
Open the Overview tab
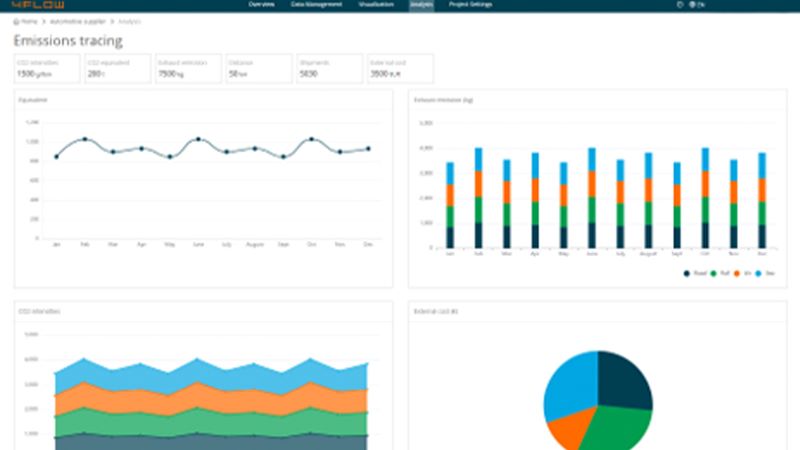263,5
